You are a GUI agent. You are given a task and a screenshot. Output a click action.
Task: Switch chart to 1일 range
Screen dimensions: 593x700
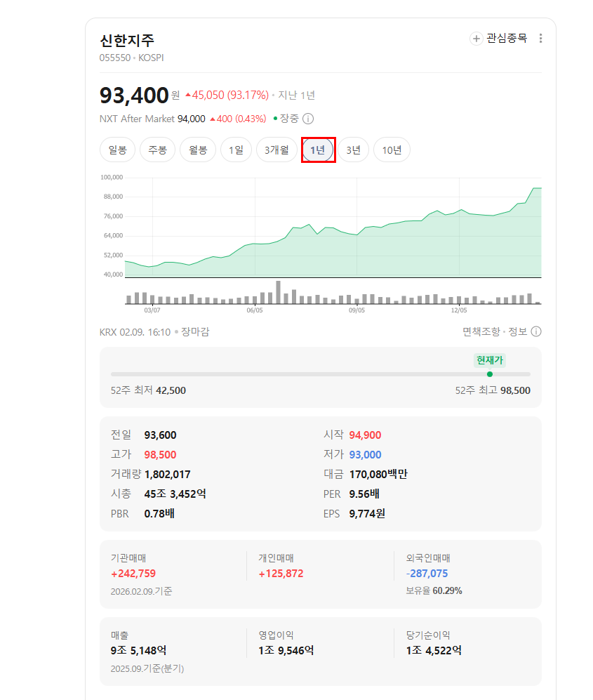coord(236,150)
